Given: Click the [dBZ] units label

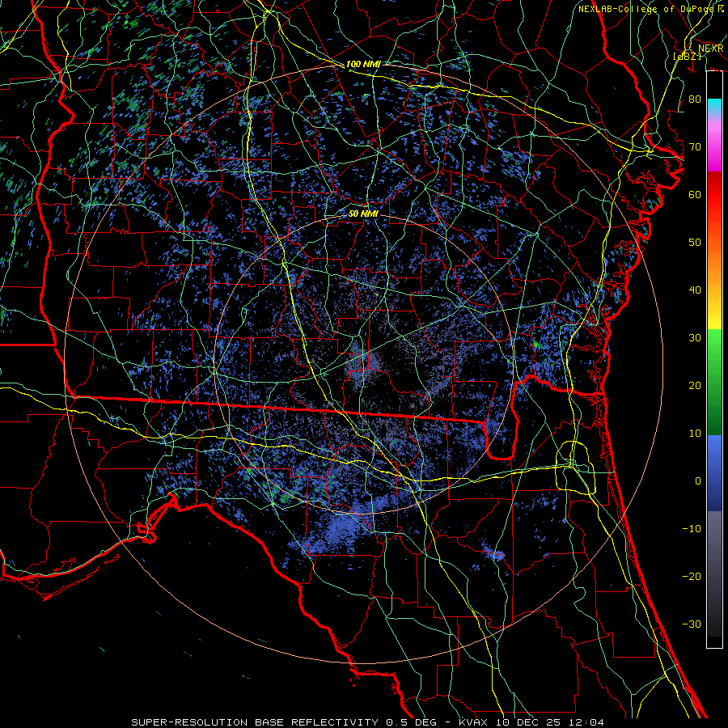Looking at the screenshot, I should point(687,56).
